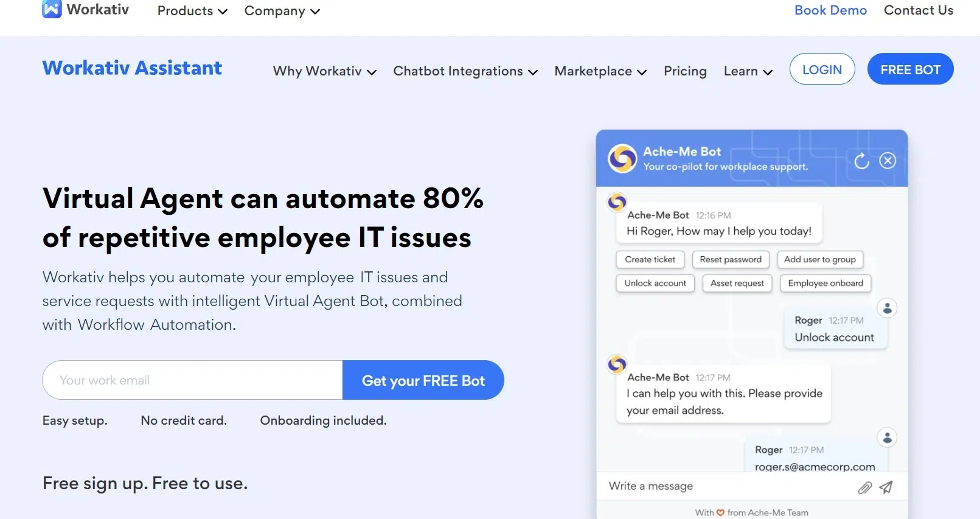Viewport: 980px width, 519px height.
Task: Expand the Company dropdown
Action: (x=282, y=11)
